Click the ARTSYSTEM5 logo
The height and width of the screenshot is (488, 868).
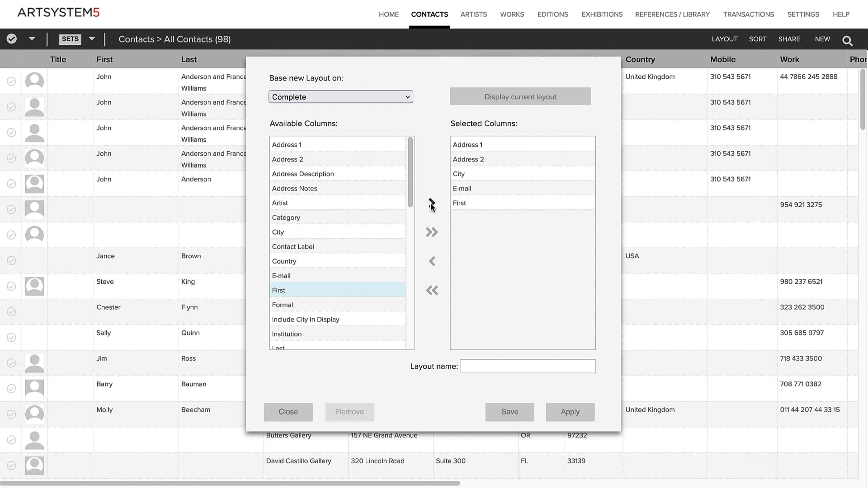[59, 13]
